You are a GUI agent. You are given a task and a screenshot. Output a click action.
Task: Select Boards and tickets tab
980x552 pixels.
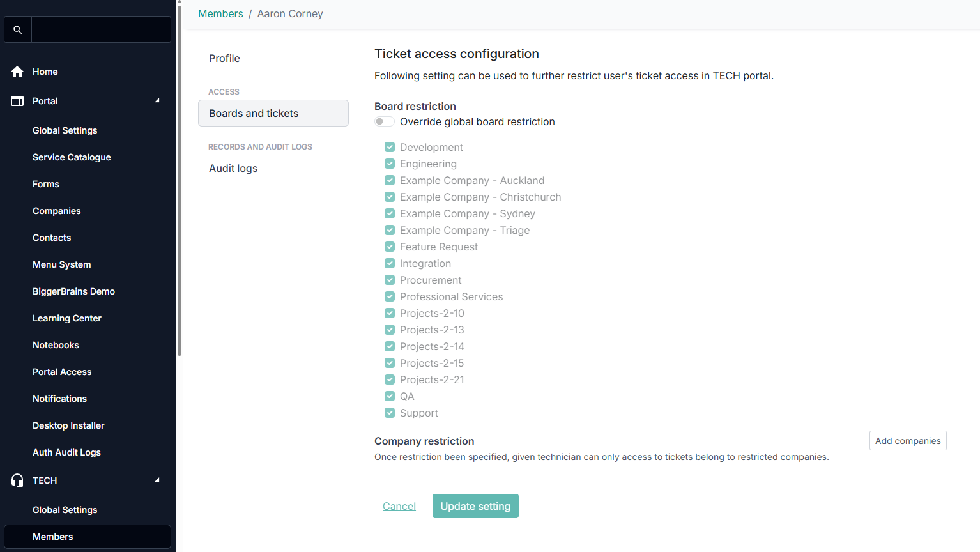point(273,113)
